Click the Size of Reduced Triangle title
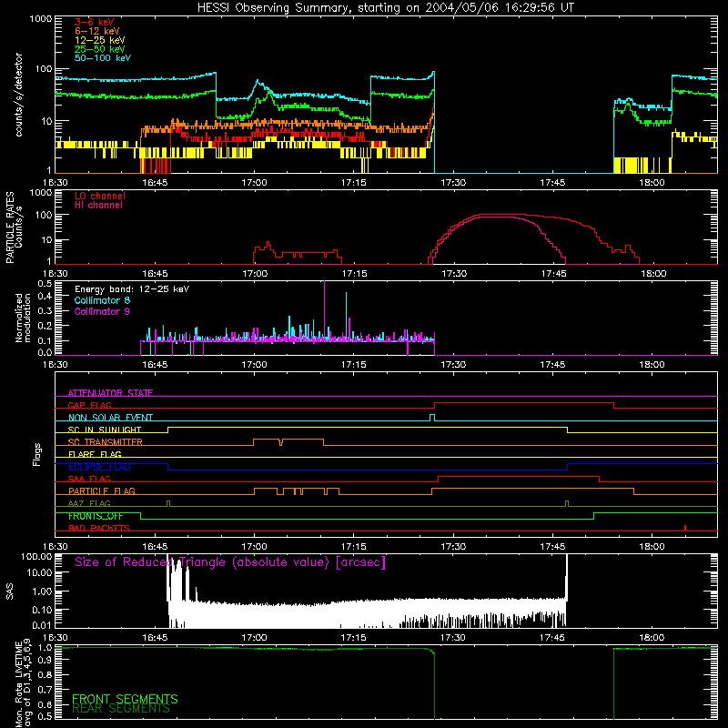The width and height of the screenshot is (728, 728). coord(230,562)
